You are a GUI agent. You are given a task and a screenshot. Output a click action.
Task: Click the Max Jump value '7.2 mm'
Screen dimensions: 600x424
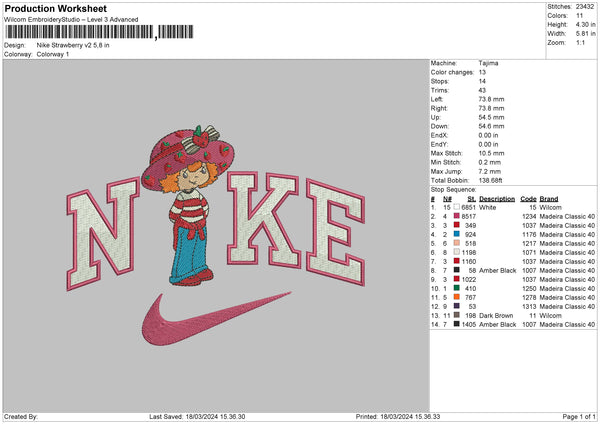[x=490, y=171]
